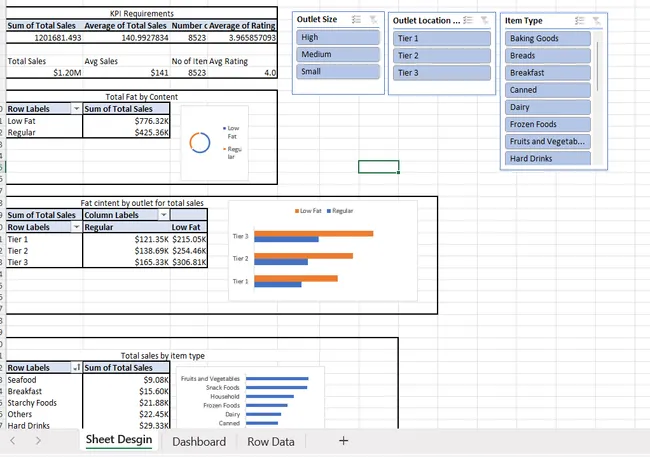
Task: Click the $121.35K Tier 1 cell
Action: [126, 239]
